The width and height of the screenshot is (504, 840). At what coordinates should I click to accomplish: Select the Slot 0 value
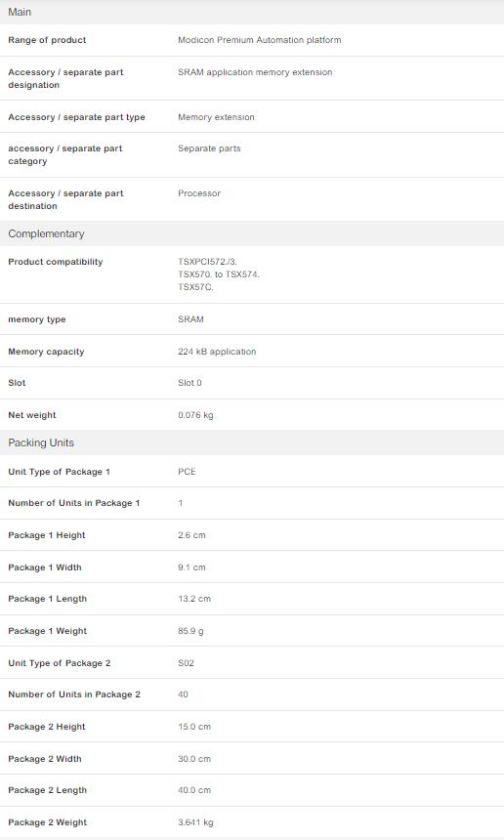point(189,383)
